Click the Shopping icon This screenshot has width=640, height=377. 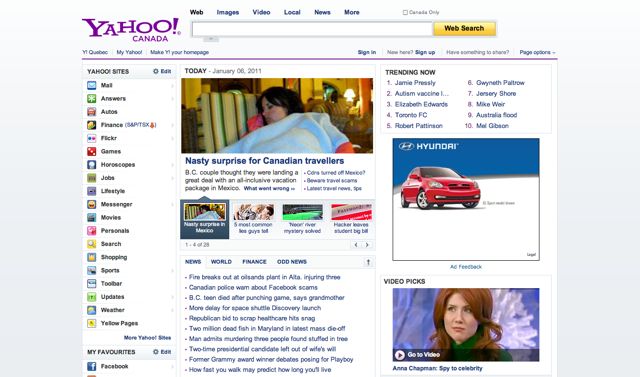tap(91, 257)
